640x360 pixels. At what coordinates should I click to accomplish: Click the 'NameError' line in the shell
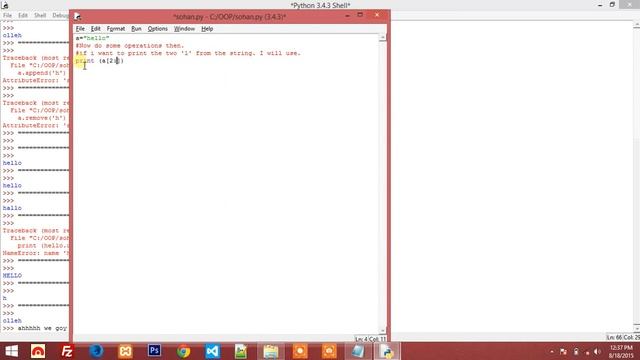point(36,253)
